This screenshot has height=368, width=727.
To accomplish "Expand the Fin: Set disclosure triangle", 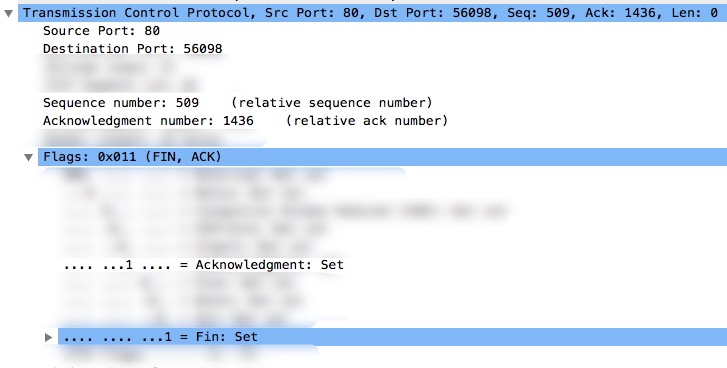I will click(x=48, y=337).
